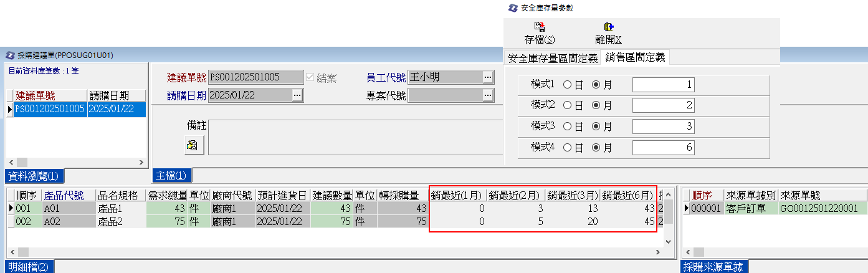
Task: Click the 離開X exit icon
Action: point(609,27)
